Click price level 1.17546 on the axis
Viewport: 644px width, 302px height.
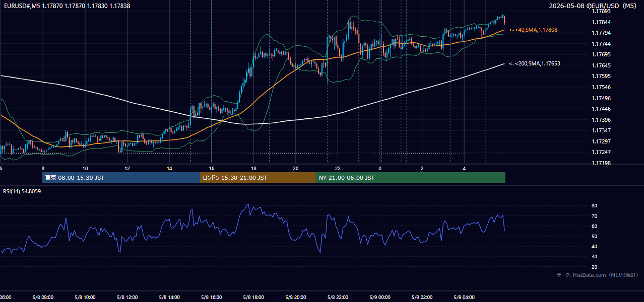pos(601,87)
